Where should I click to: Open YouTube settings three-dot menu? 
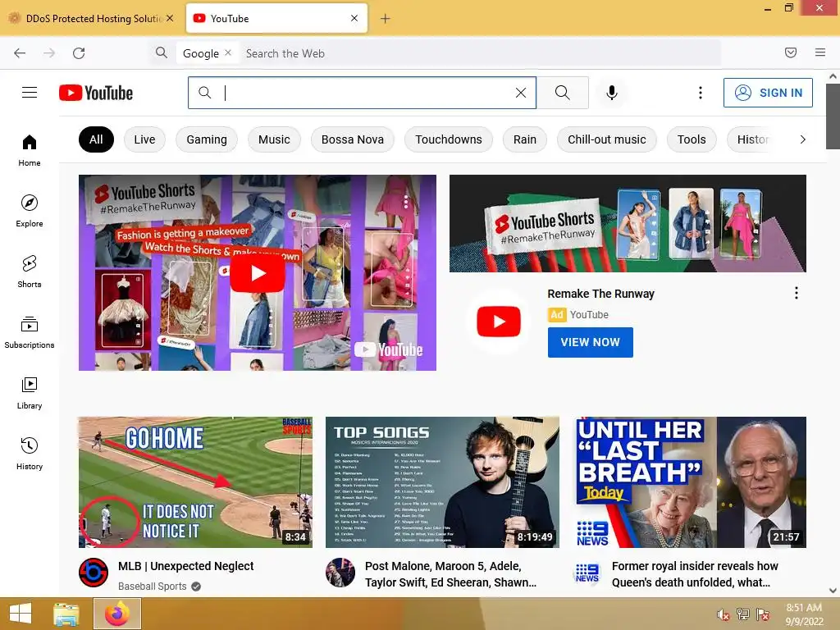click(x=701, y=93)
